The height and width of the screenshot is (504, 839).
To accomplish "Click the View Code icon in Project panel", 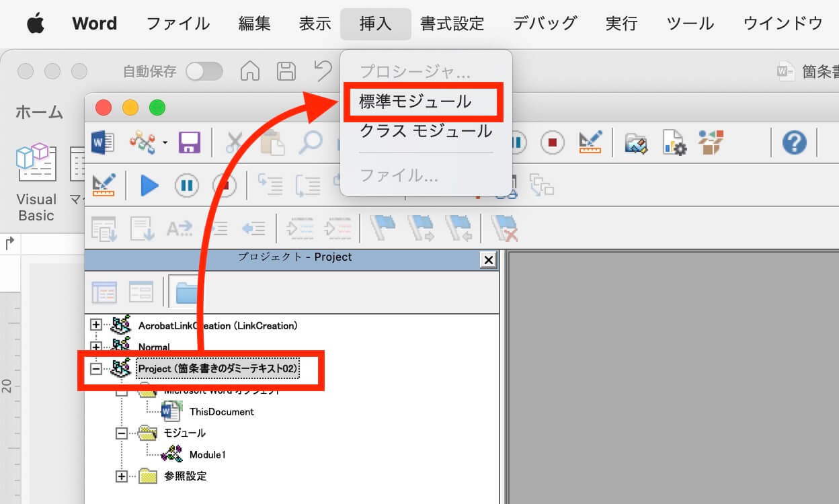I will pos(104,292).
